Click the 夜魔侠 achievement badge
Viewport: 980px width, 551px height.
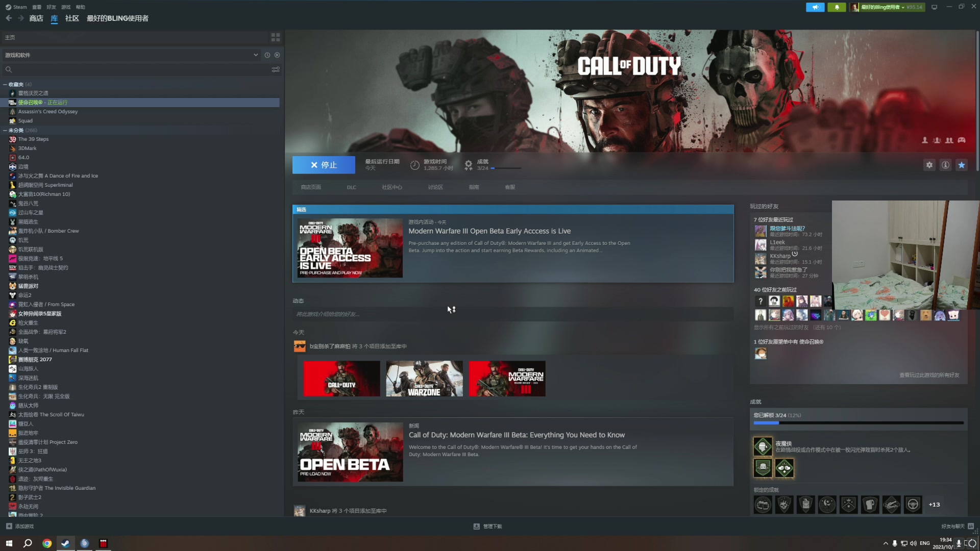coord(763,446)
